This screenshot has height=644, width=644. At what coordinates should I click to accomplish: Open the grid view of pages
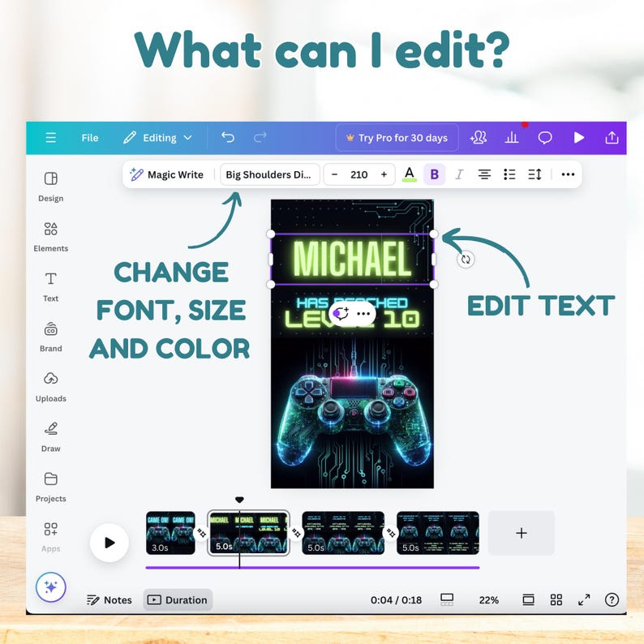pos(556,600)
